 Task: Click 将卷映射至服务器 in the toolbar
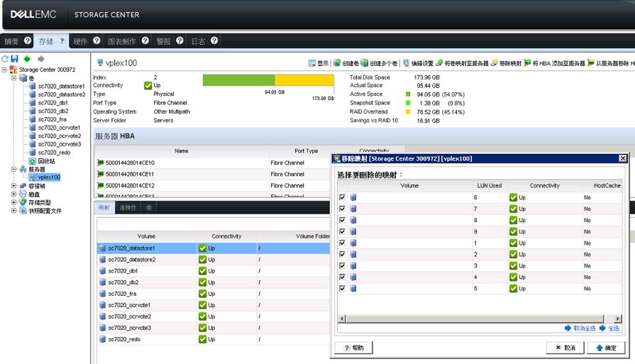tap(462, 63)
